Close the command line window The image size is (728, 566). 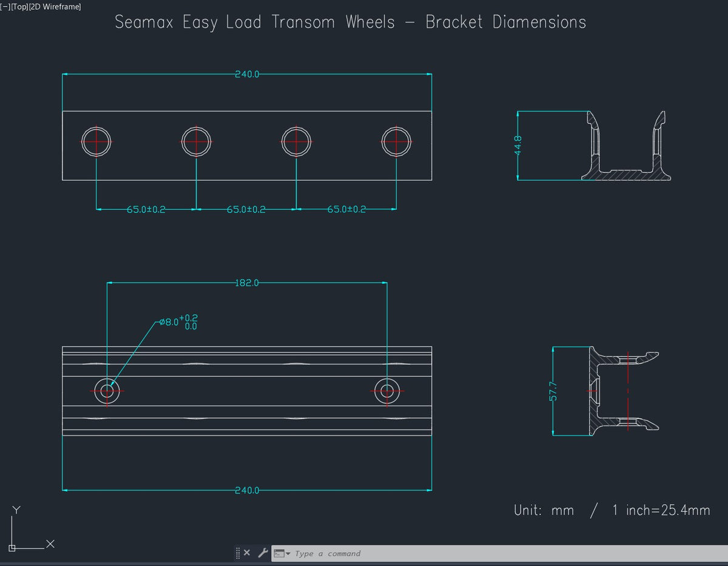247,553
